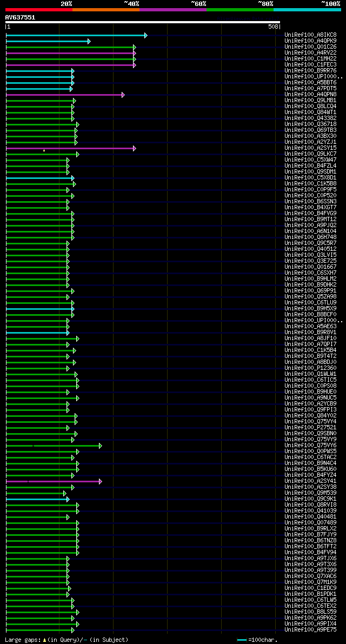Select the UniRef100_Q3LVI5 label

click(310, 255)
